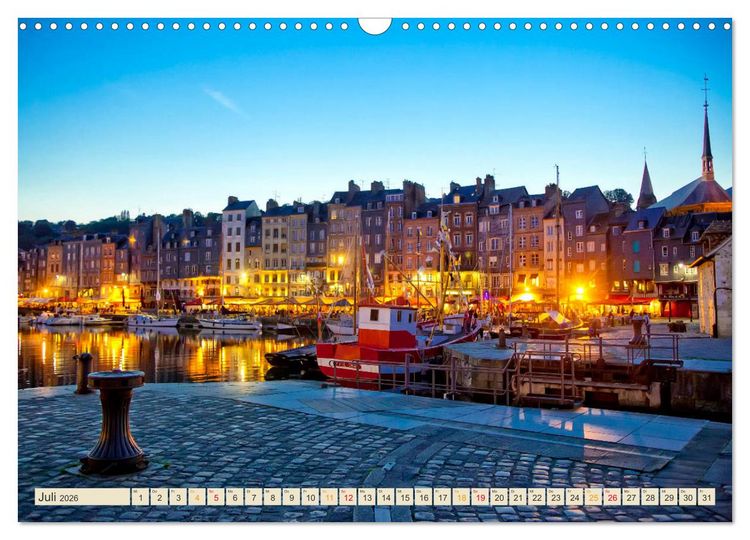Screen dimensions: 750x540
Task: Select day 8 in the calendar strip
Action: pyautogui.click(x=272, y=496)
